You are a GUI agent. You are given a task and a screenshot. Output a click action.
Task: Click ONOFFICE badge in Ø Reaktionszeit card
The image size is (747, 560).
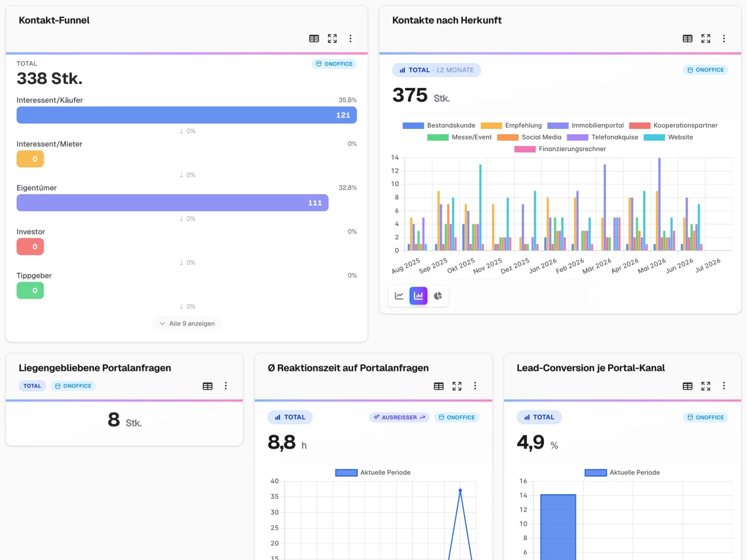pyautogui.click(x=456, y=418)
